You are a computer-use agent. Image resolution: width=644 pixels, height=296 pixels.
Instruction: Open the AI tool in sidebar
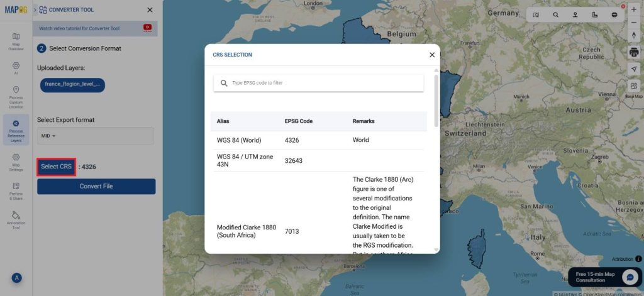click(x=16, y=68)
